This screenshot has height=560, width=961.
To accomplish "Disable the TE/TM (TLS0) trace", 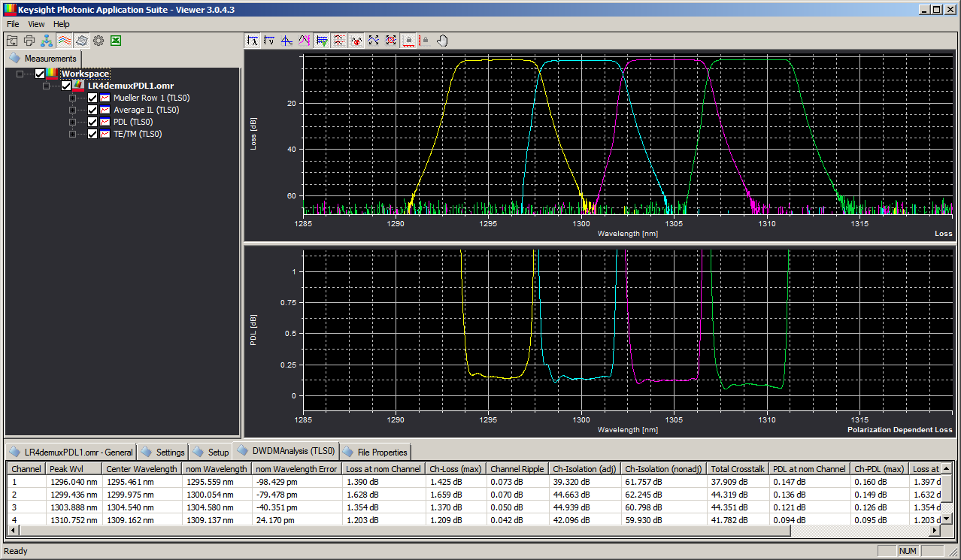I will tap(92, 133).
